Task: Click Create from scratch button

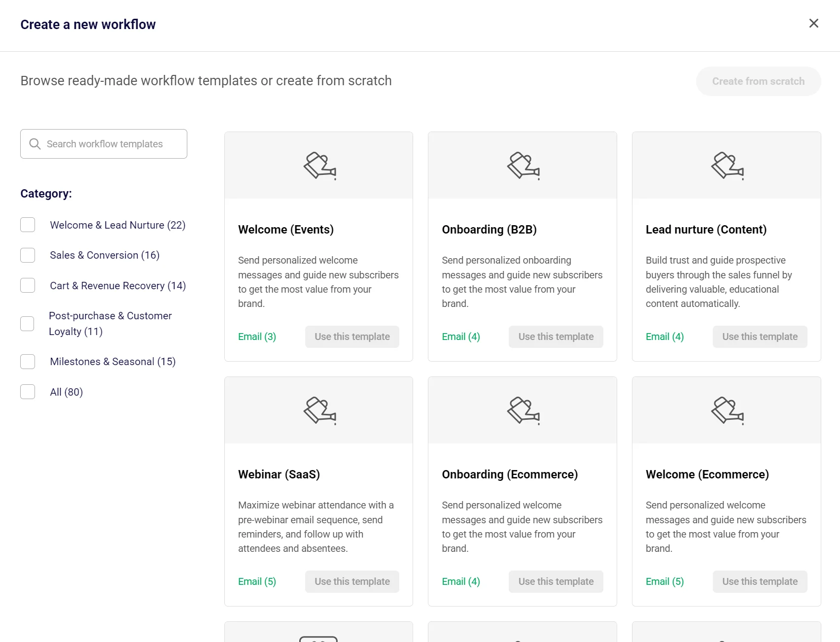Action: click(x=758, y=81)
